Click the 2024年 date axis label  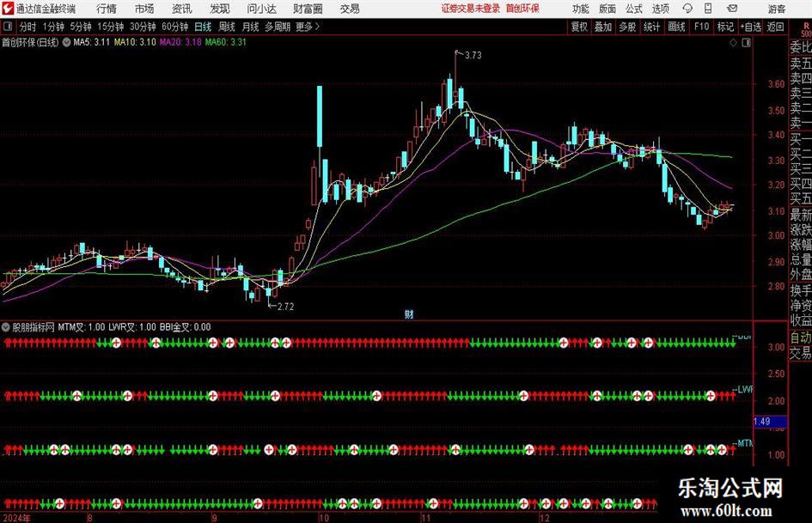pyautogui.click(x=16, y=518)
